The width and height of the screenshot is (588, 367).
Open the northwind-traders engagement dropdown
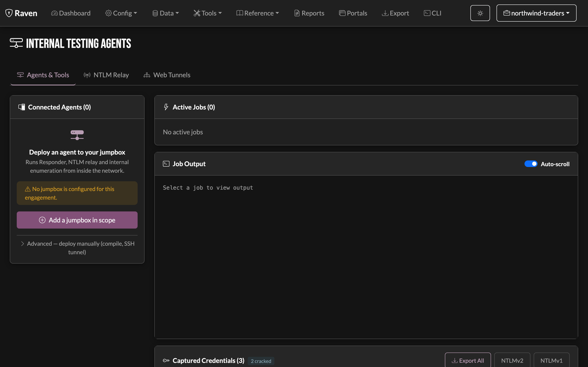pyautogui.click(x=536, y=13)
